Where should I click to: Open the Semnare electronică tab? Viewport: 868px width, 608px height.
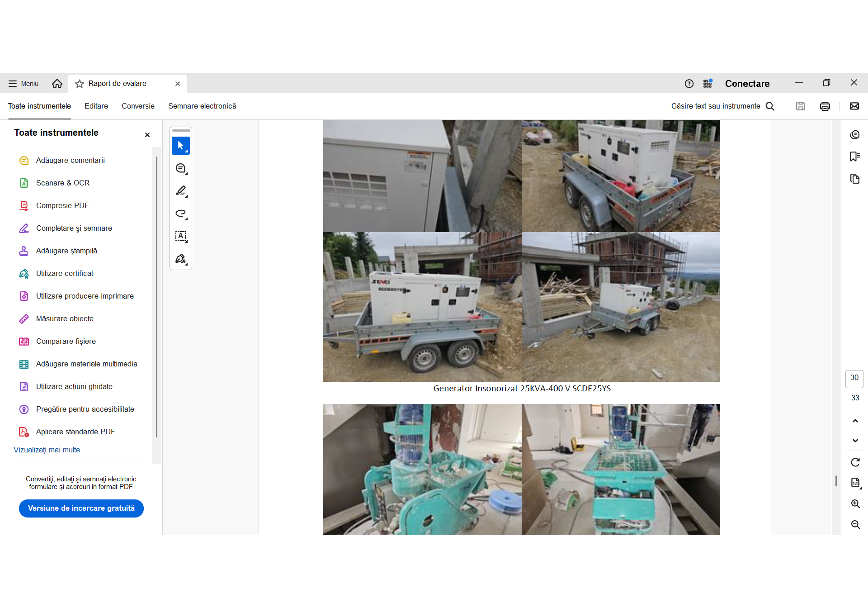coord(202,106)
